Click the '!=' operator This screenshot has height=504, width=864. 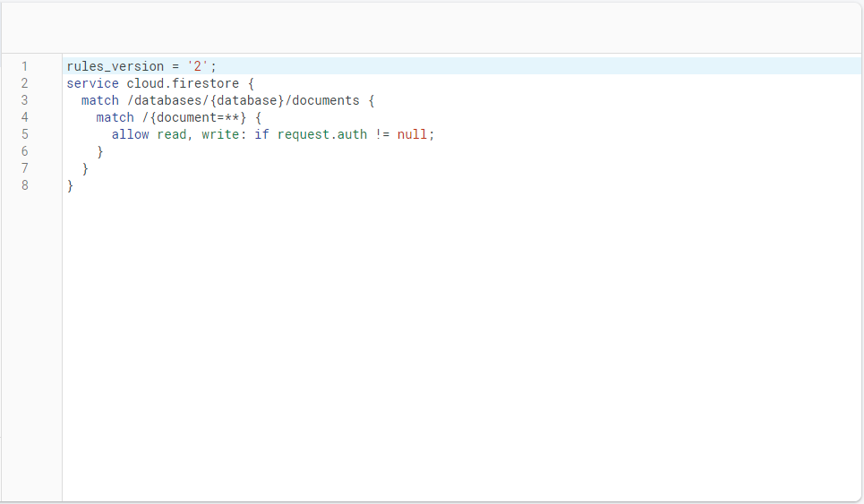381,135
